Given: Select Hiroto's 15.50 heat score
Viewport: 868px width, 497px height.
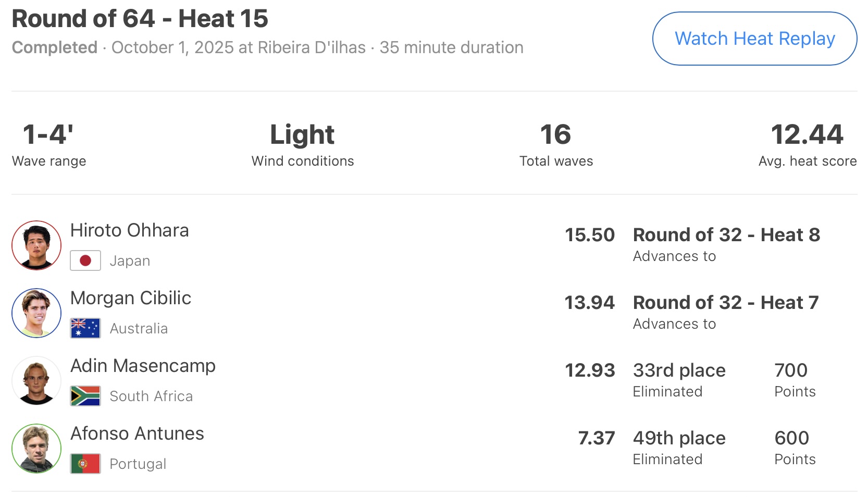Looking at the screenshot, I should (590, 235).
